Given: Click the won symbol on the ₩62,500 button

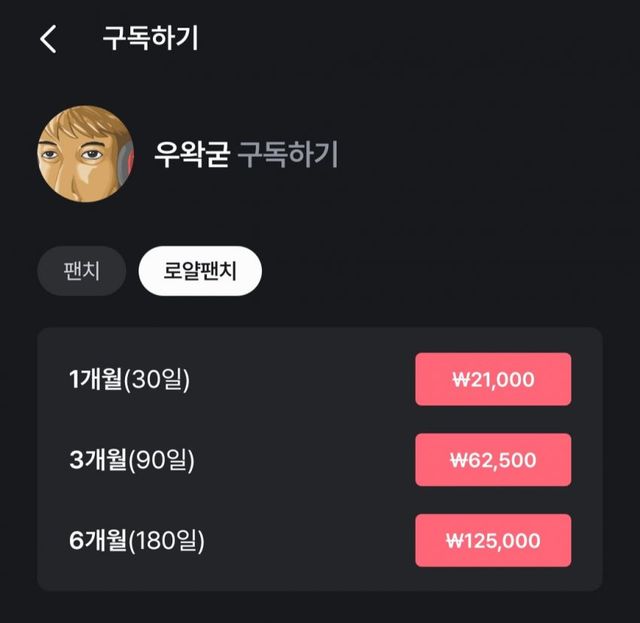Looking at the screenshot, I should [x=459, y=461].
